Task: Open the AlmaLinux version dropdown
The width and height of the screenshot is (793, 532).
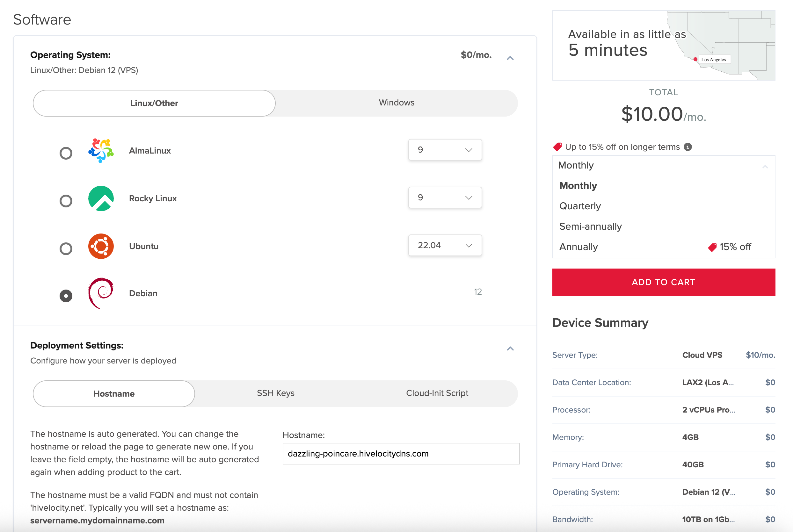Action: pyautogui.click(x=445, y=150)
